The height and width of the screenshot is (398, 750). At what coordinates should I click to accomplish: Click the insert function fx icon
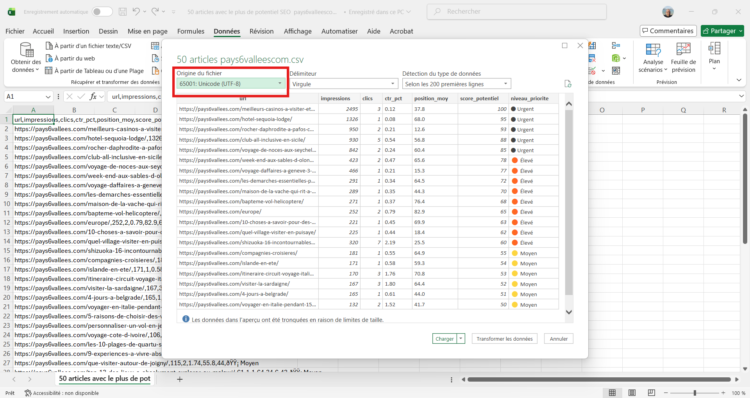(x=93, y=97)
